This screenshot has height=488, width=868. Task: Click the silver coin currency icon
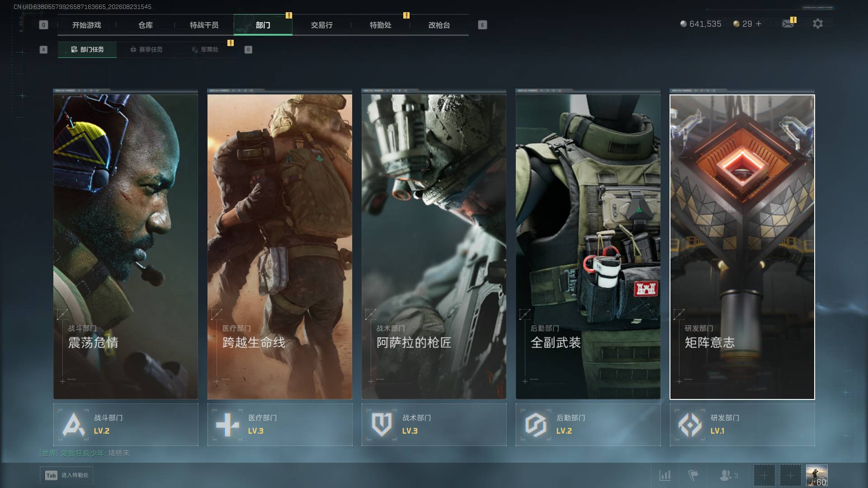684,23
